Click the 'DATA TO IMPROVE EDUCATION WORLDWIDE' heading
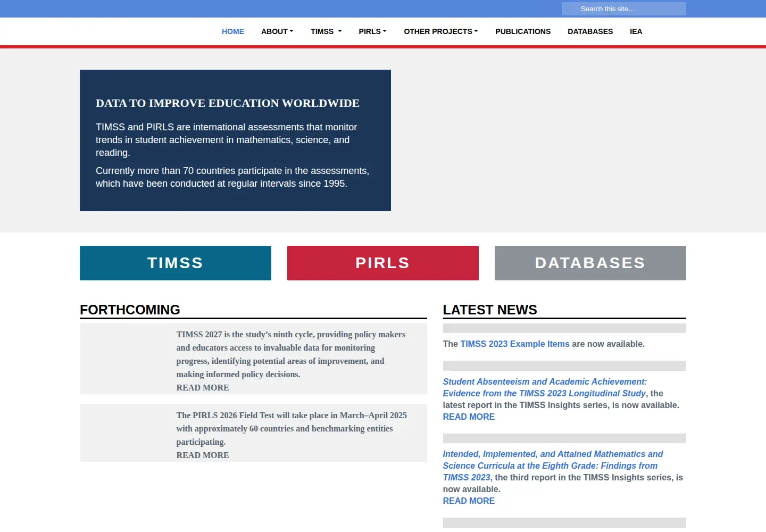This screenshot has width=766, height=532. pyautogui.click(x=228, y=103)
